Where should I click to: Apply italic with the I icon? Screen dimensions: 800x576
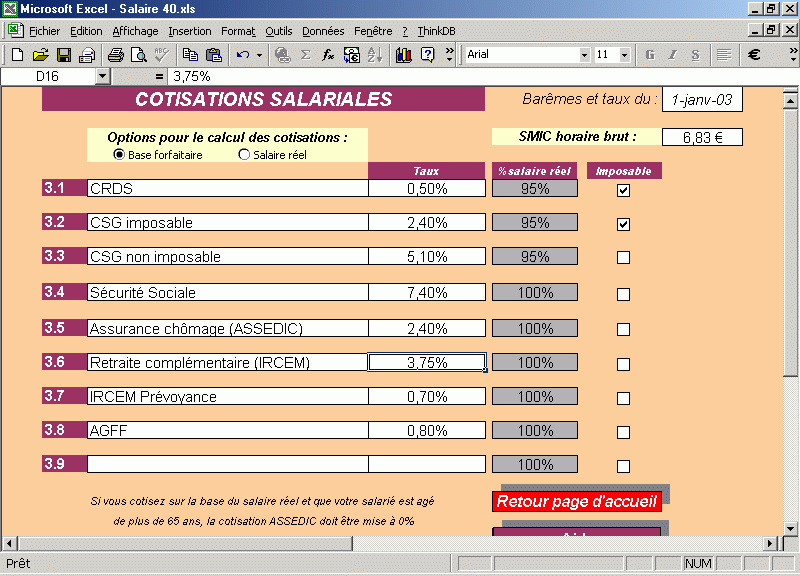[673, 55]
